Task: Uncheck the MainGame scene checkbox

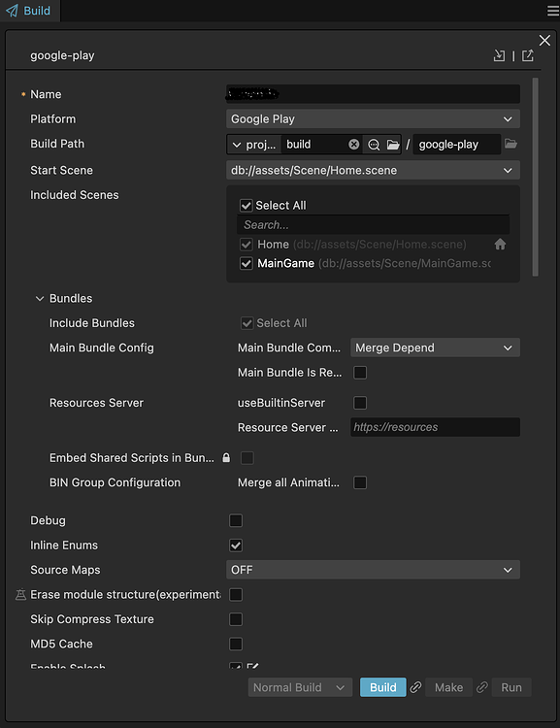Action: tap(247, 264)
